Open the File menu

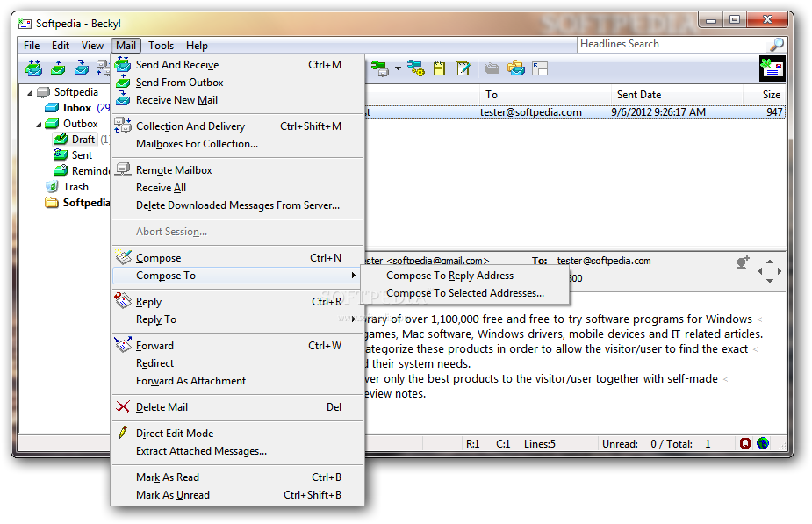coord(32,46)
